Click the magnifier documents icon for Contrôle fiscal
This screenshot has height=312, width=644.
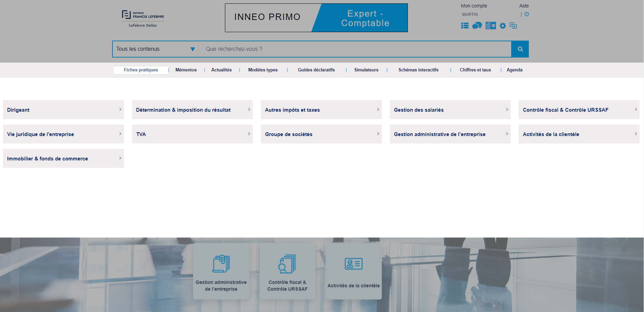click(287, 264)
